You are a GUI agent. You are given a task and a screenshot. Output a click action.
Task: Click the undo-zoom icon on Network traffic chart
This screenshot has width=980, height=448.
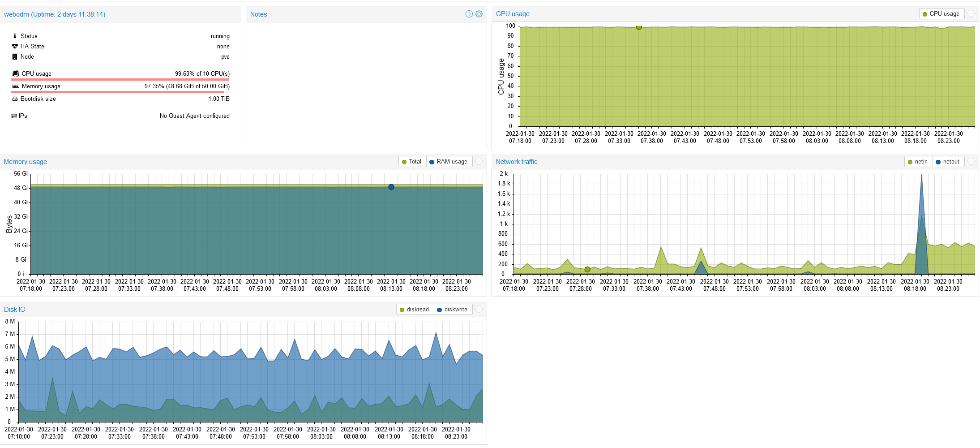coord(971,161)
